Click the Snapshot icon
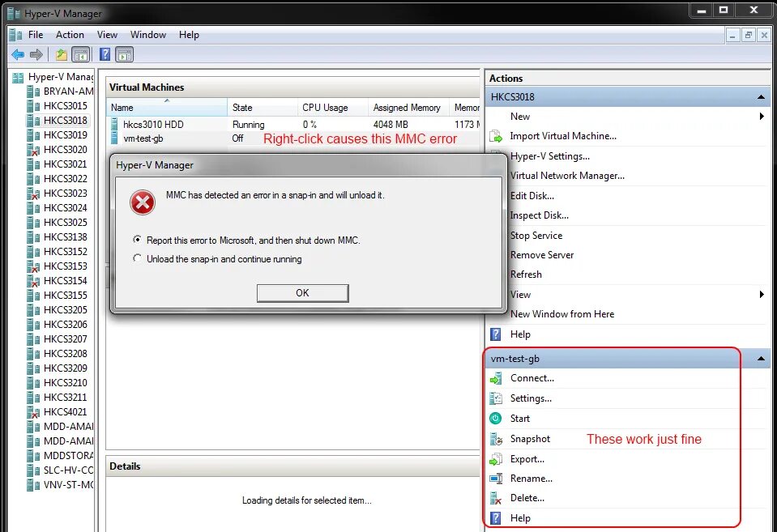 tap(496, 439)
